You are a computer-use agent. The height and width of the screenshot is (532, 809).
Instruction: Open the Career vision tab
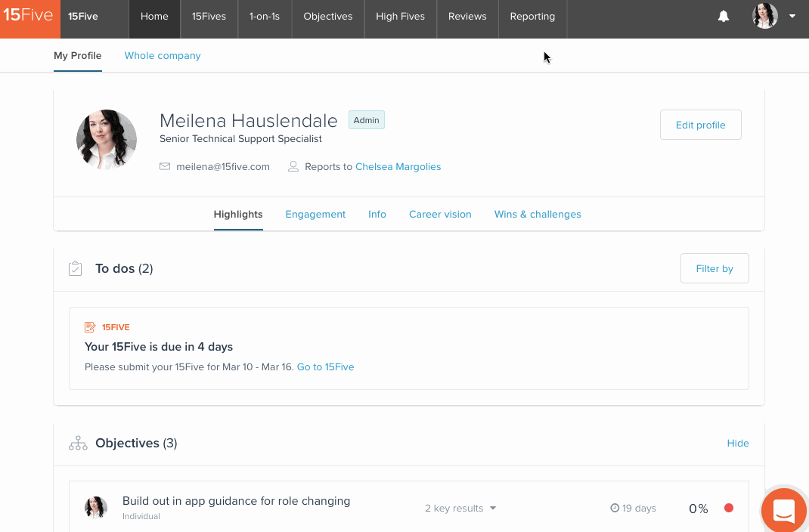click(x=440, y=215)
